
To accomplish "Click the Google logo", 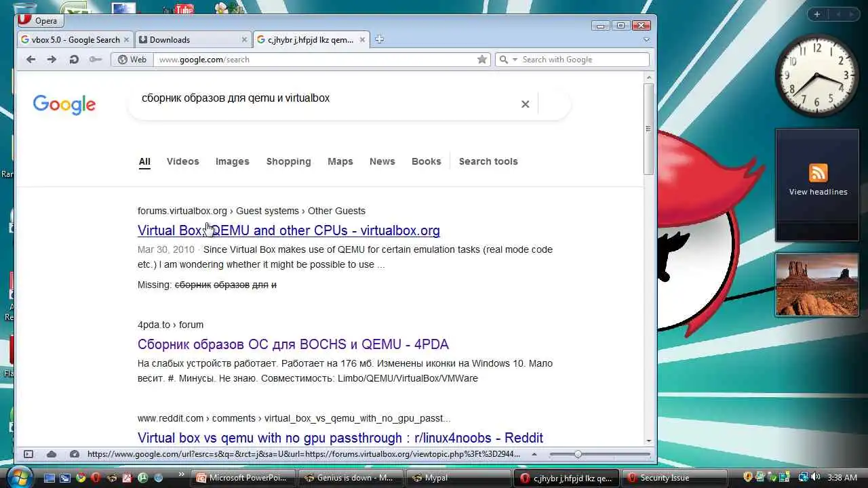I will 64,104.
